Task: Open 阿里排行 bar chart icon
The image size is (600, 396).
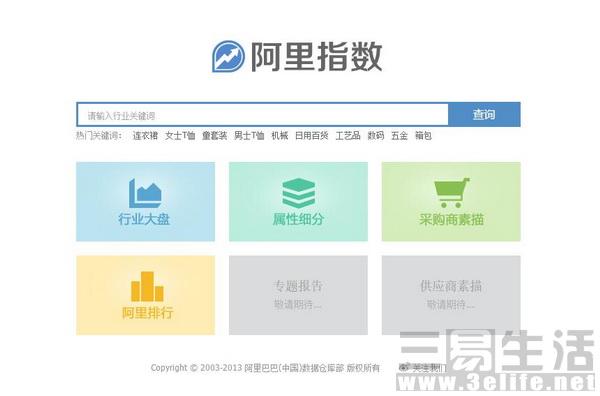Action: [x=147, y=287]
